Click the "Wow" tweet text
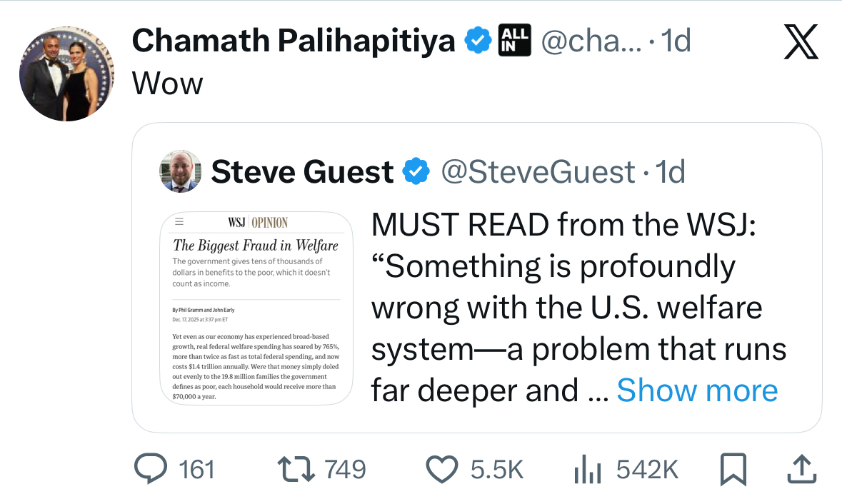Viewport: 842px width, 504px height. coord(168,84)
